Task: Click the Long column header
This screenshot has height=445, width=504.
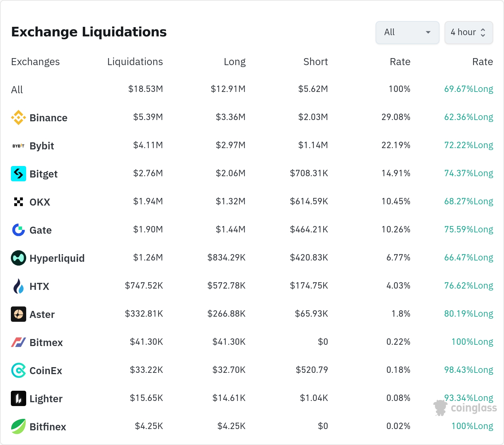Action: click(x=234, y=62)
